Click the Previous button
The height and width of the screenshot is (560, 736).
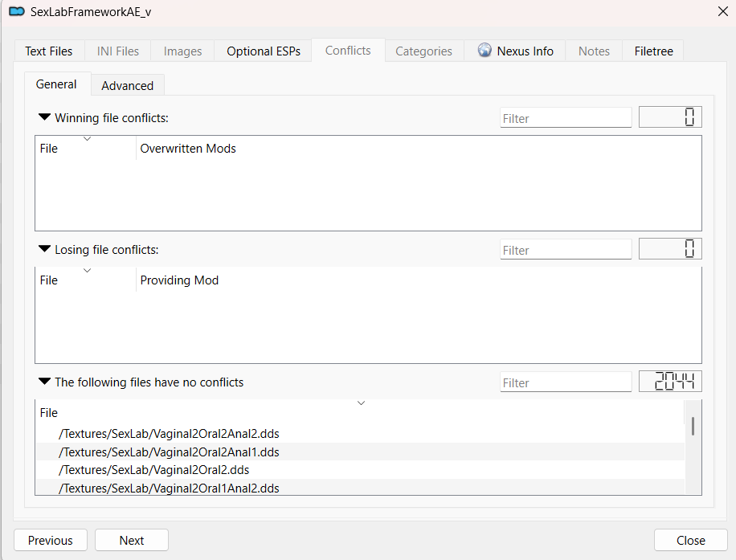[51, 540]
